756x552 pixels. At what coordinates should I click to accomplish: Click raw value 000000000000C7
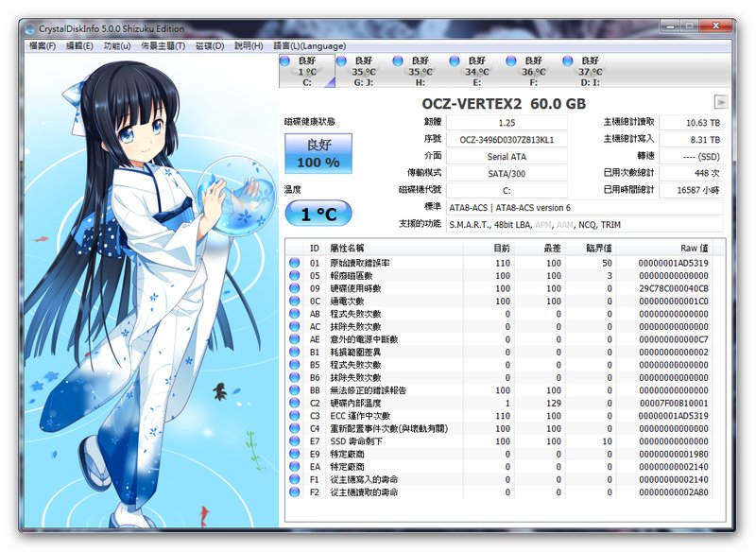[x=674, y=339]
